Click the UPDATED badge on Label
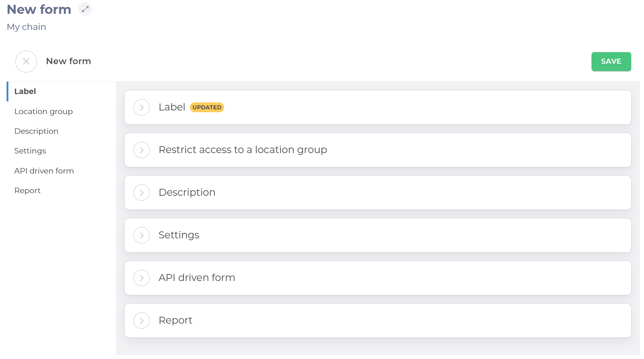The width and height of the screenshot is (644, 359). point(207,108)
